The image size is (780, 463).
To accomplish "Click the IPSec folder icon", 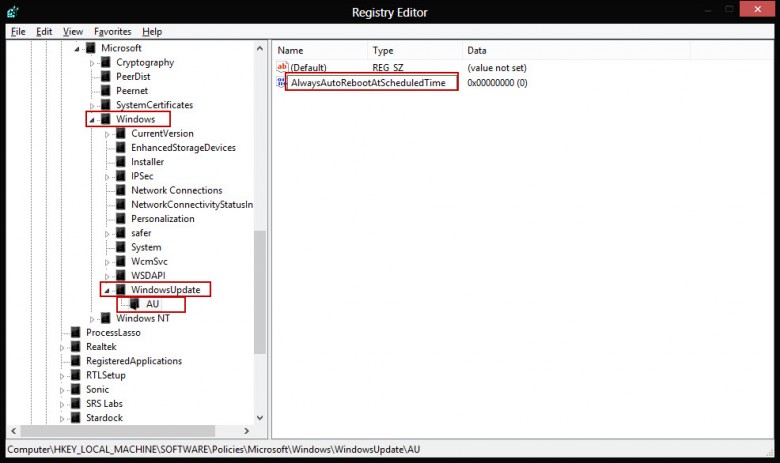I will pos(120,176).
